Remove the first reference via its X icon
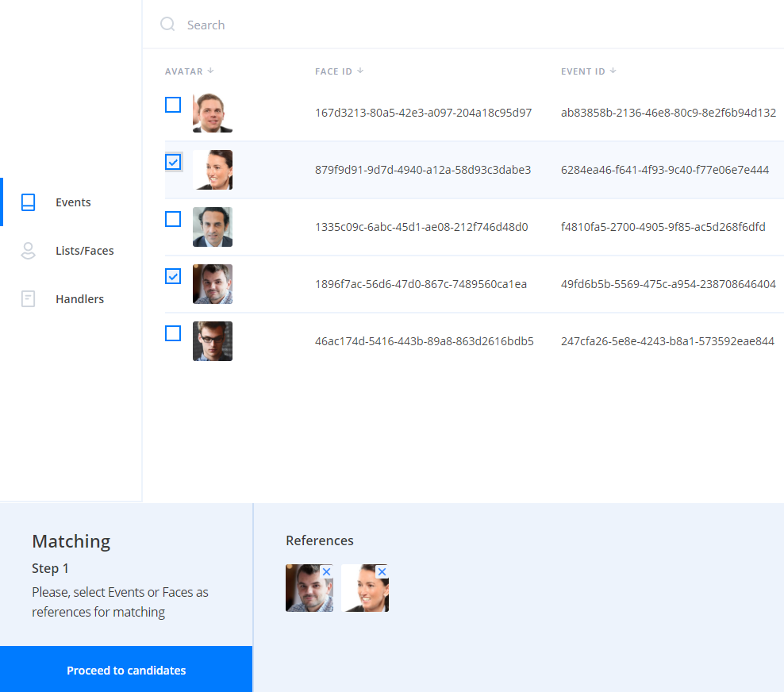 [x=326, y=571]
